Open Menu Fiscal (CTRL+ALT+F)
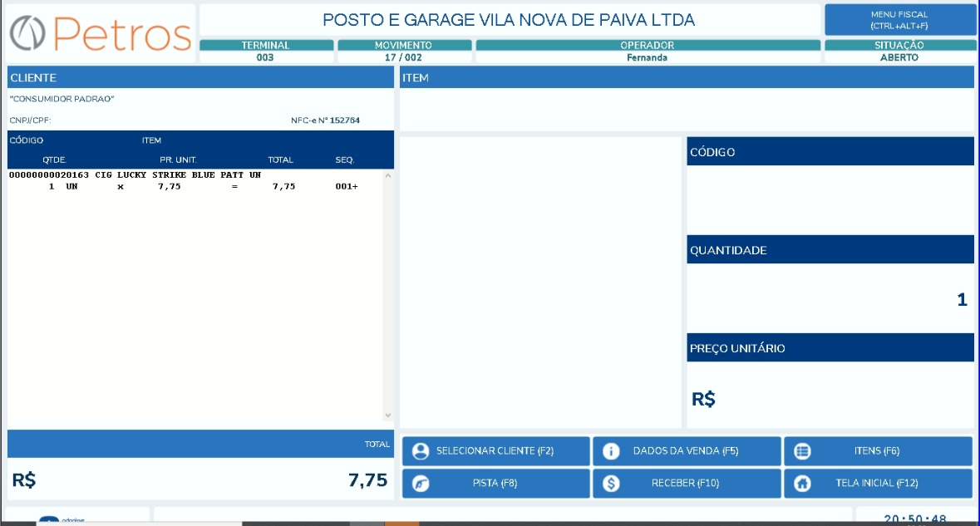The height and width of the screenshot is (526, 980). 899,20
